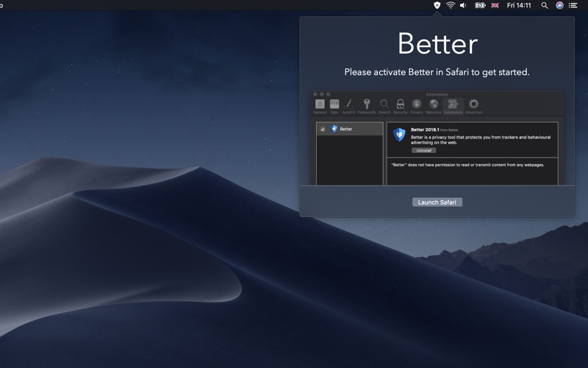Click Uninstall button in Extensions preview
This screenshot has width=588, height=368.
424,150
